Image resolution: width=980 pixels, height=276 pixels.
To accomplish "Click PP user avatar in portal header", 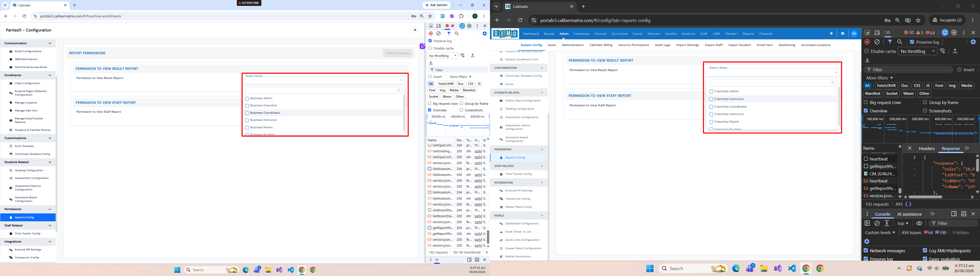I will [x=854, y=33].
